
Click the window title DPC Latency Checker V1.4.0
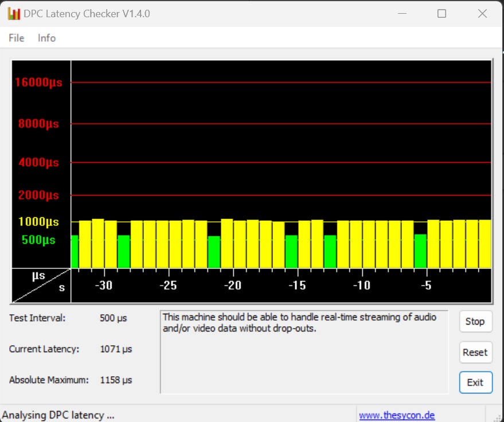[x=87, y=14]
